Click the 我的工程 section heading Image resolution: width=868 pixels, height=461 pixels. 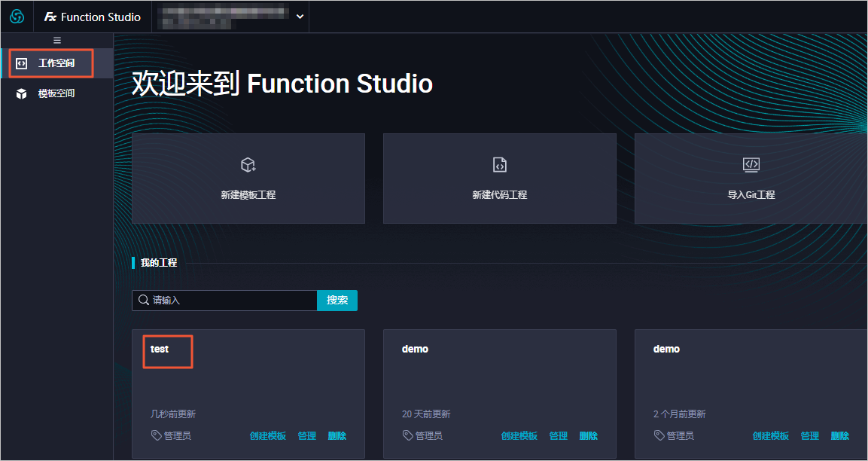(159, 263)
